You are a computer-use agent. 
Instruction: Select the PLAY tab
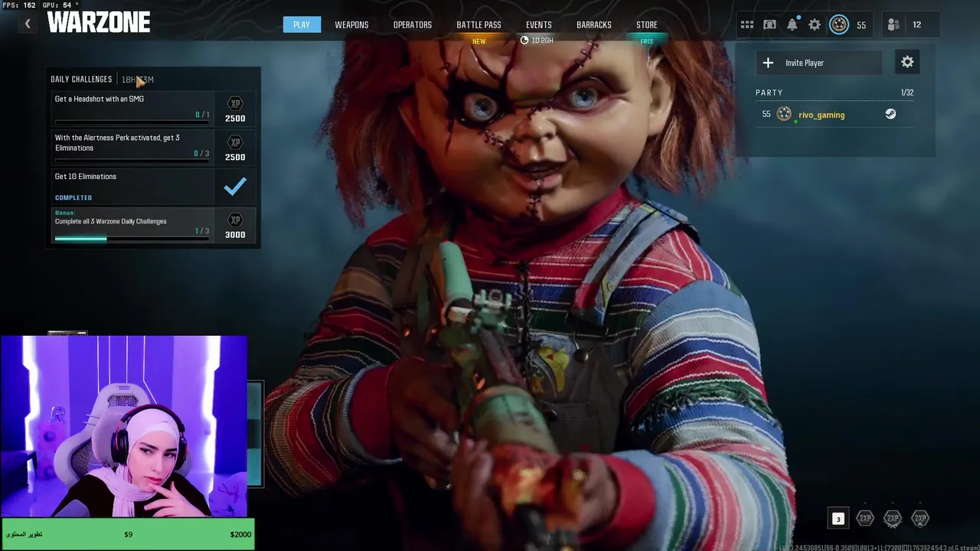[302, 24]
